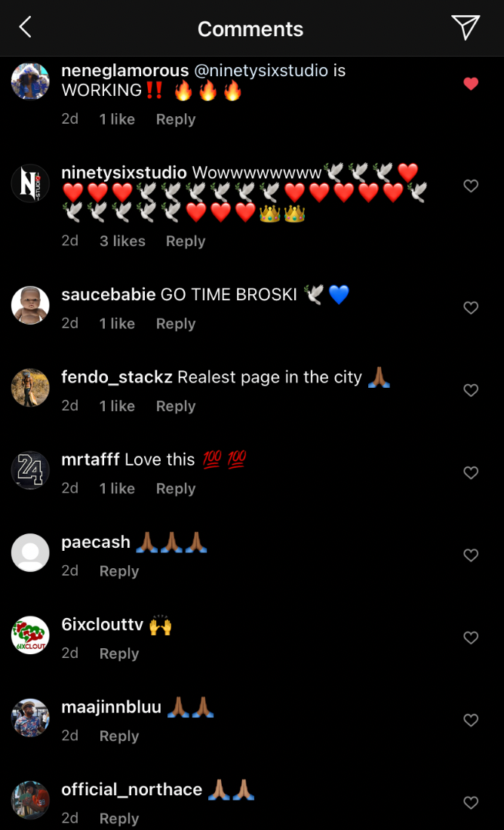Like the ninetysixstudio comment heart

coord(471,186)
